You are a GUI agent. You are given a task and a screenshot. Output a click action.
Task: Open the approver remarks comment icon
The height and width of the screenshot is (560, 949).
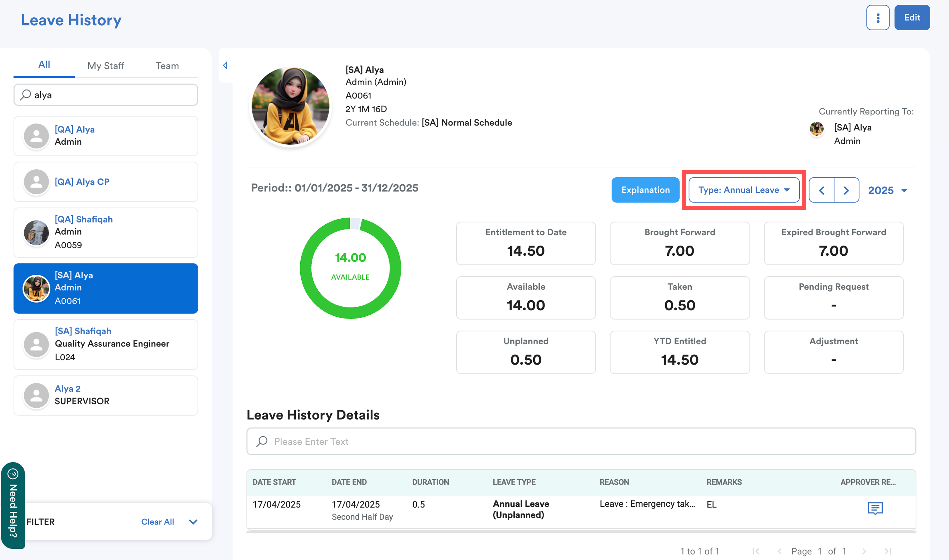pyautogui.click(x=875, y=508)
